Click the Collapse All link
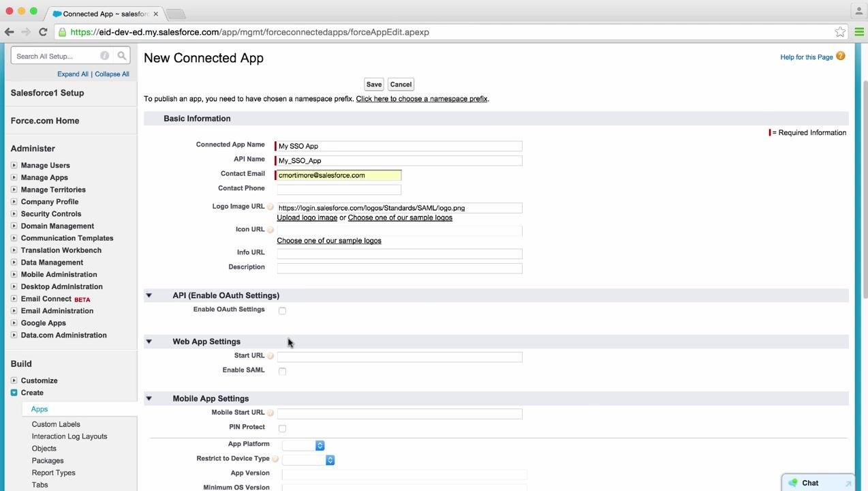Image resolution: width=868 pixels, height=491 pixels. (112, 74)
